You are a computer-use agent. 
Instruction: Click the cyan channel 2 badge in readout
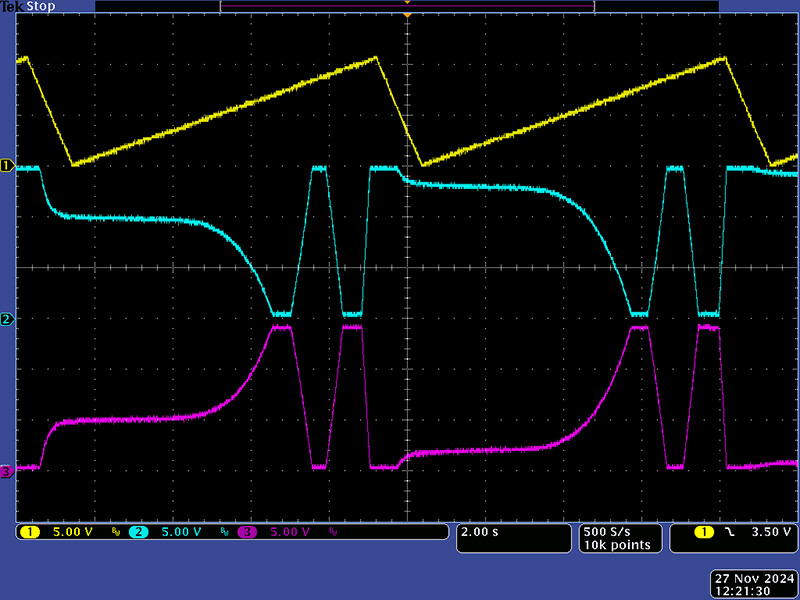click(139, 532)
